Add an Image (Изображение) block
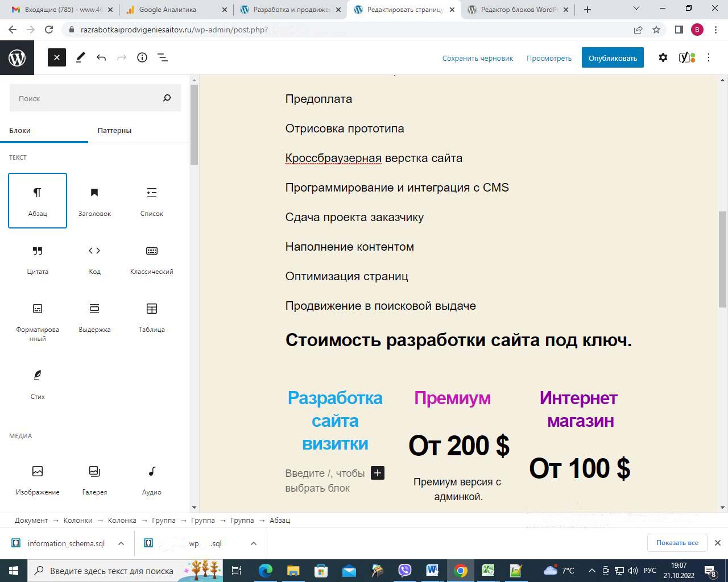 38,479
